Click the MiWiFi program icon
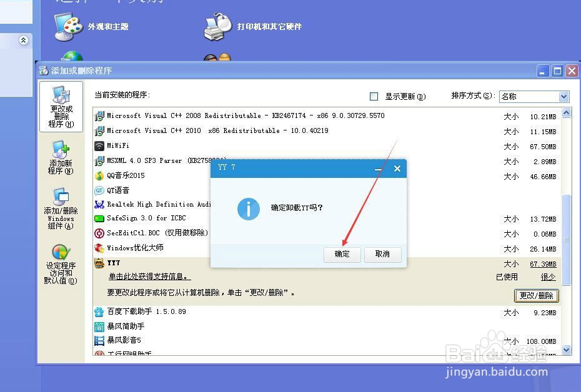Image resolution: width=581 pixels, height=392 pixels. (99, 146)
